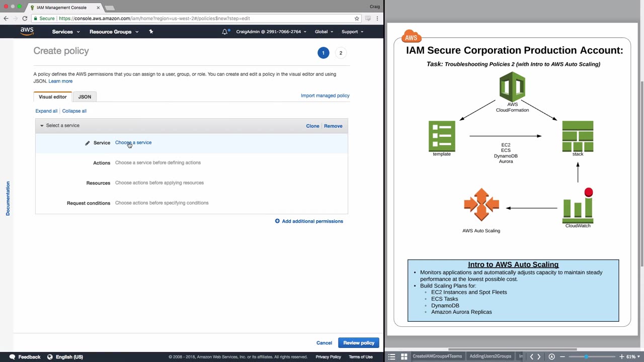644x362 pixels.
Task: Select the template icon in the diagram
Action: pyautogui.click(x=442, y=136)
